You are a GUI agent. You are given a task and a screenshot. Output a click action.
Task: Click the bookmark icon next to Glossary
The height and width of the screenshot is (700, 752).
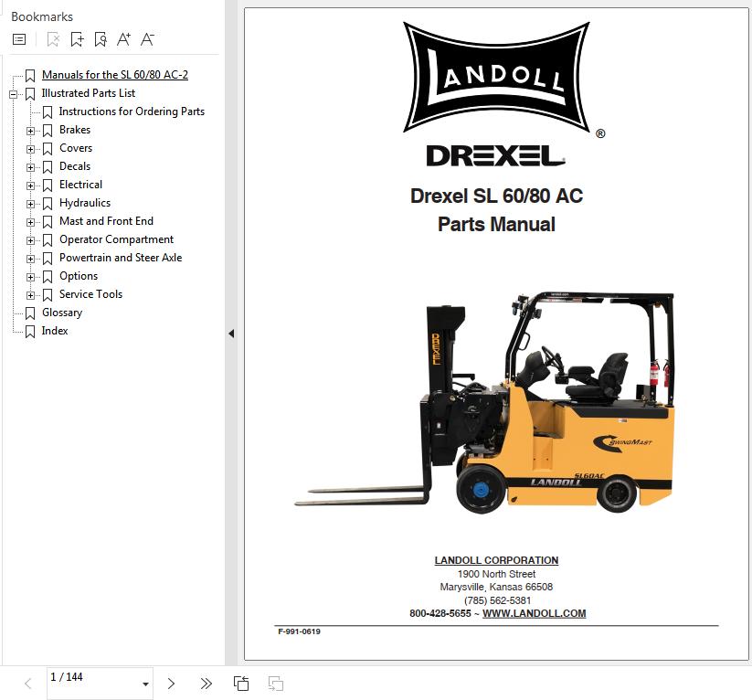[x=30, y=313]
